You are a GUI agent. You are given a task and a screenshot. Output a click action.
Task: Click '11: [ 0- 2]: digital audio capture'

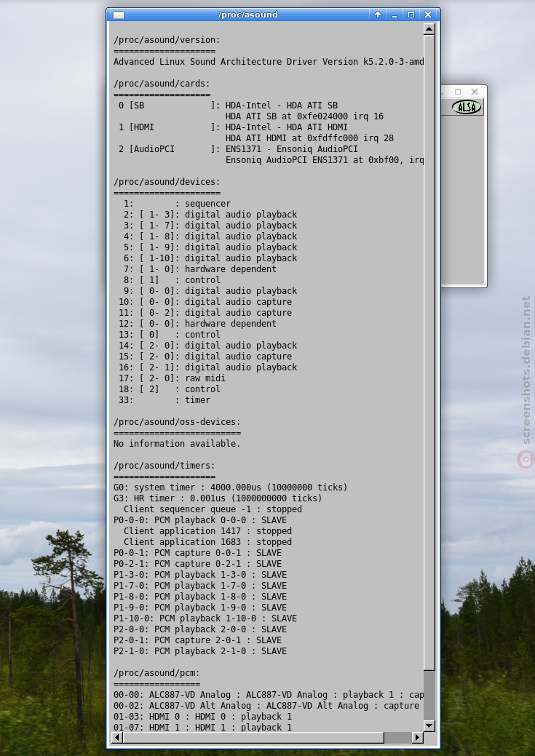click(205, 313)
